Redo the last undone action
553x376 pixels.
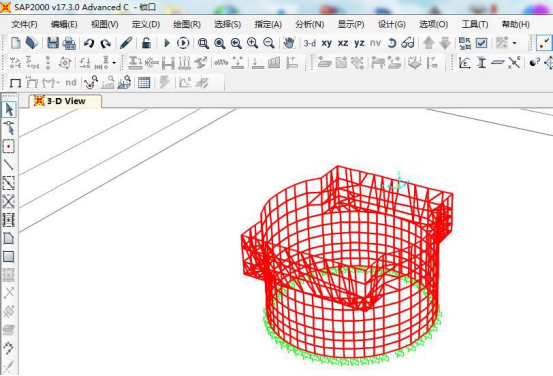pyautogui.click(x=105, y=43)
